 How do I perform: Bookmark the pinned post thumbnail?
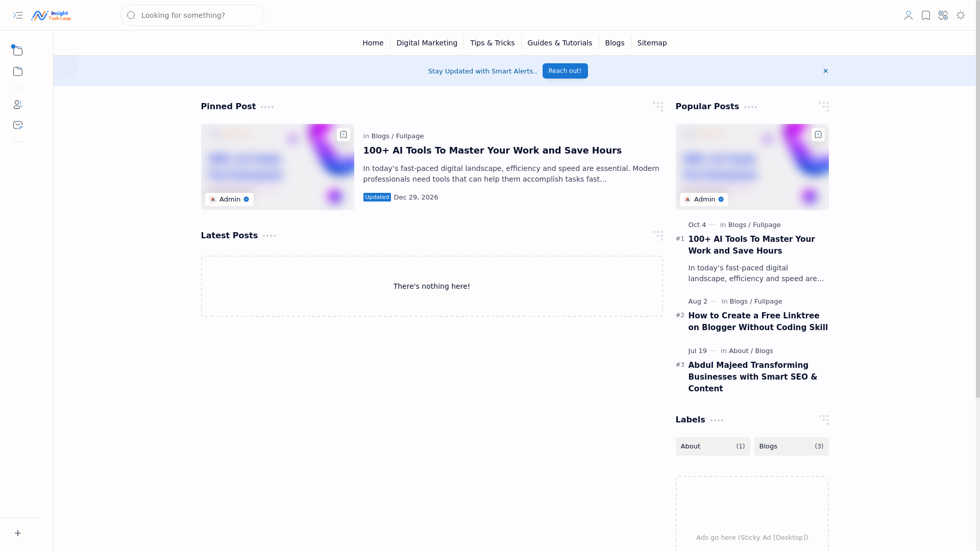pyautogui.click(x=344, y=135)
